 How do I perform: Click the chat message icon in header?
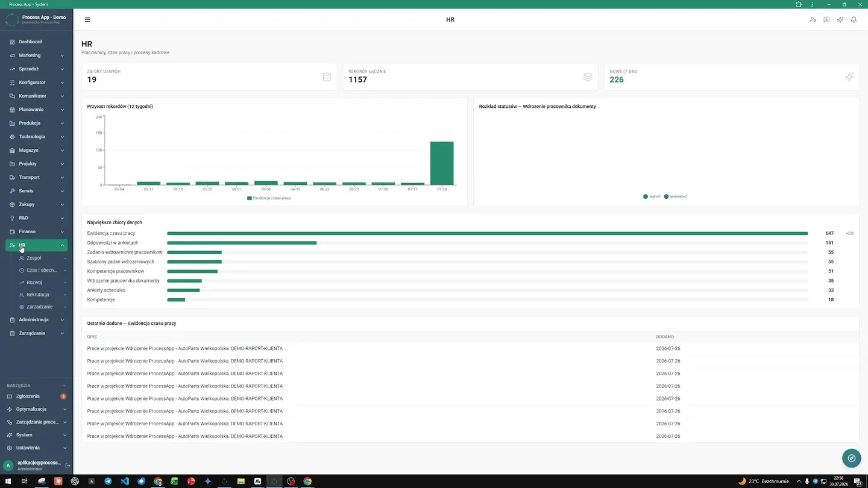[x=826, y=20]
